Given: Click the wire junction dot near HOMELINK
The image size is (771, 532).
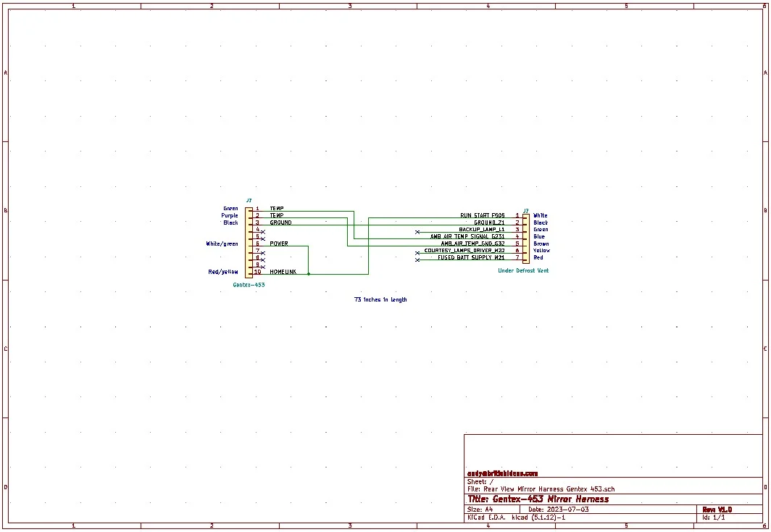Looking at the screenshot, I should 309,274.
